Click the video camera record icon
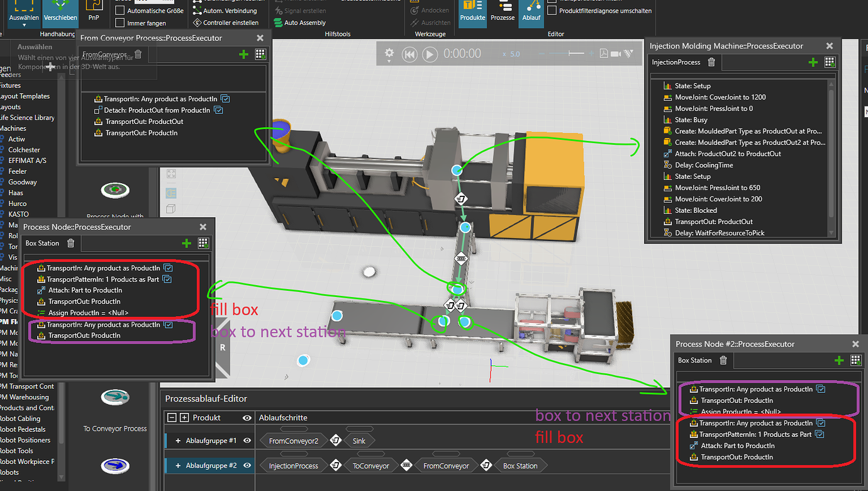868x491 pixels. [x=616, y=54]
